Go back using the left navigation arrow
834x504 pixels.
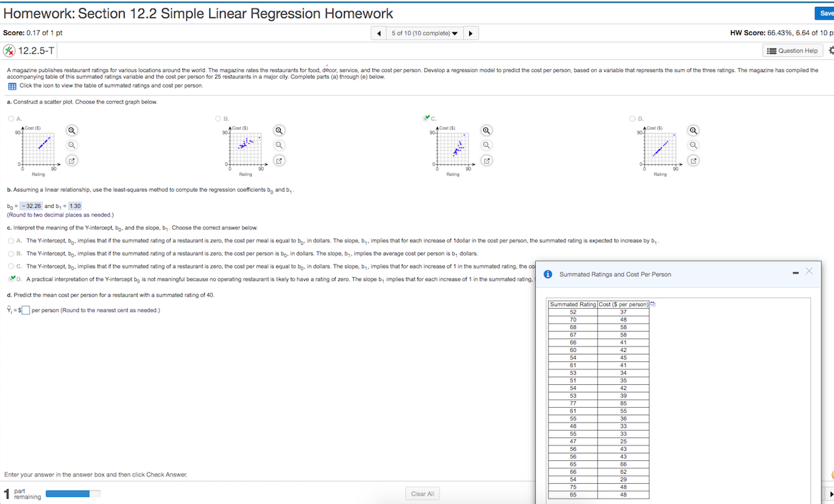[378, 32]
